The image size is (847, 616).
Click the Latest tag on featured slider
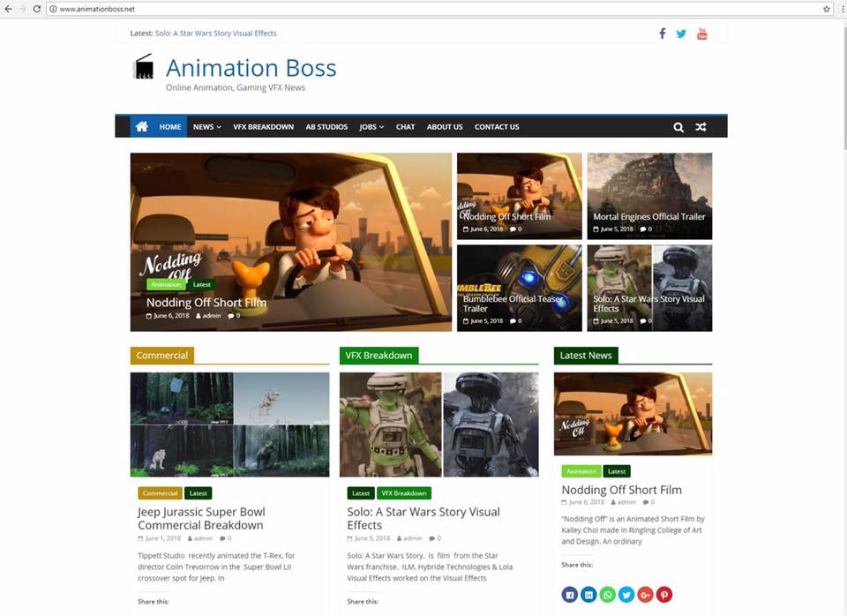[201, 285]
